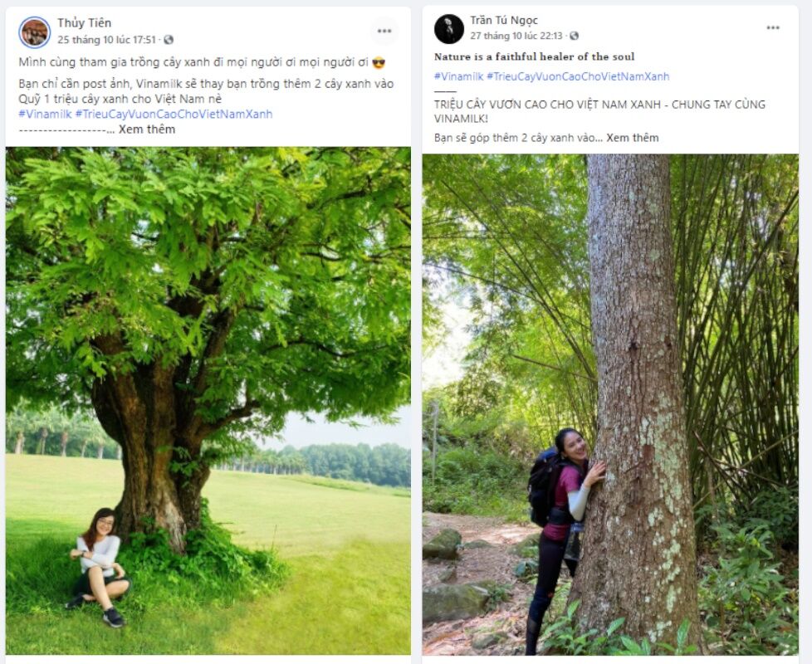
Task: Open the photo of woman sitting under tree
Action: click(208, 400)
